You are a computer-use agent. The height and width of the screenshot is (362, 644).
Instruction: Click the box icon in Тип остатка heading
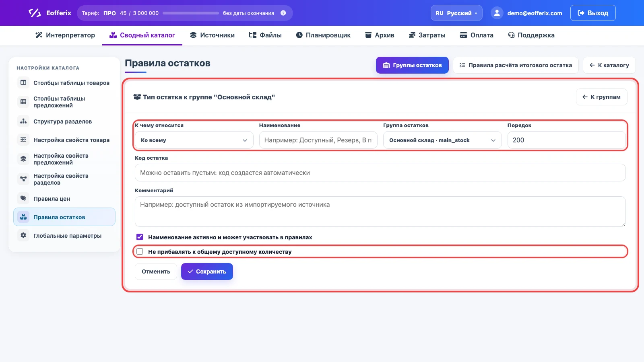tap(137, 97)
